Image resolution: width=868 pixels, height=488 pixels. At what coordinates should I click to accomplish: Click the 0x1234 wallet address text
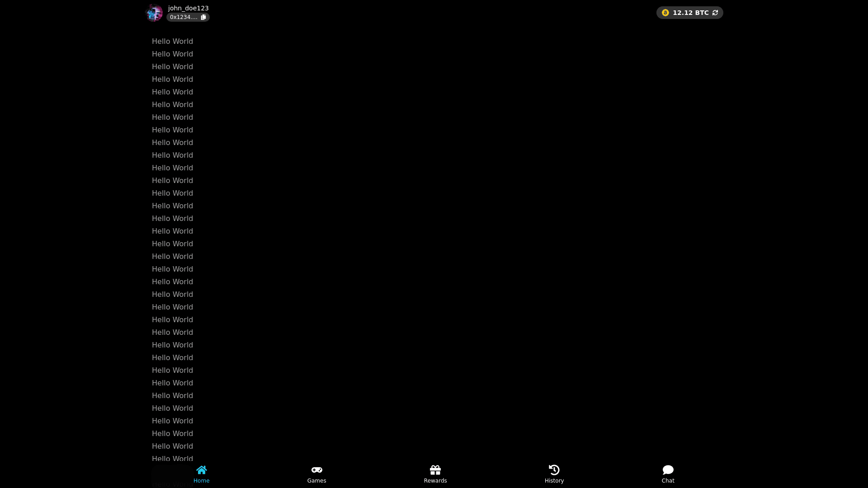point(184,17)
